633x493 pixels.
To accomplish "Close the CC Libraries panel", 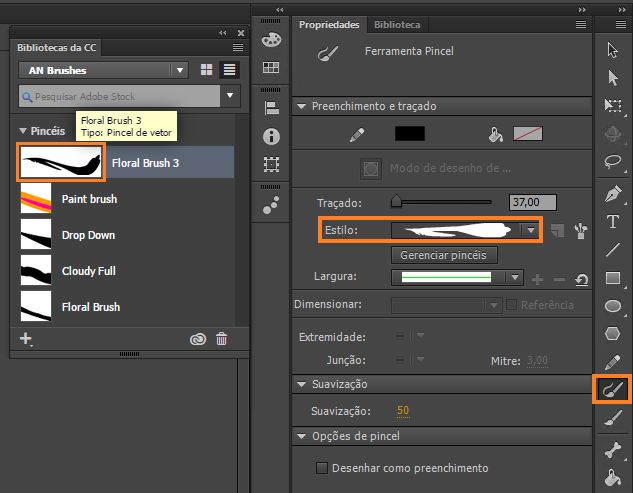I will pos(241,33).
